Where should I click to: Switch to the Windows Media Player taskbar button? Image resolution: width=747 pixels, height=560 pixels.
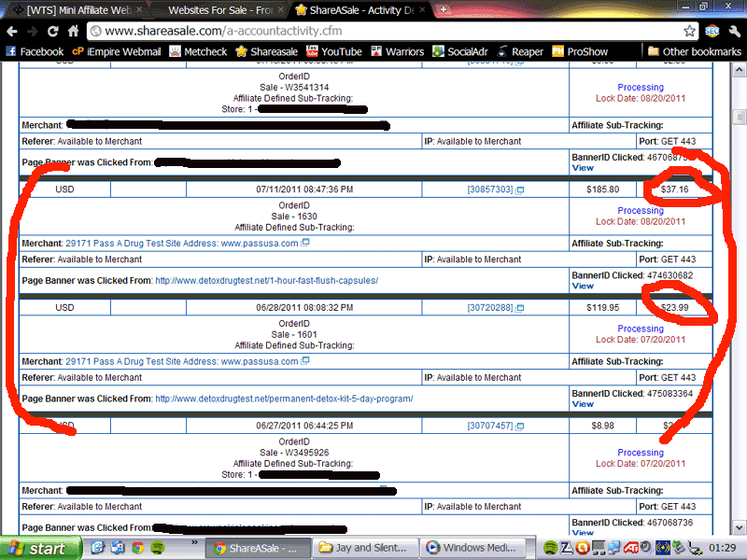[472, 548]
